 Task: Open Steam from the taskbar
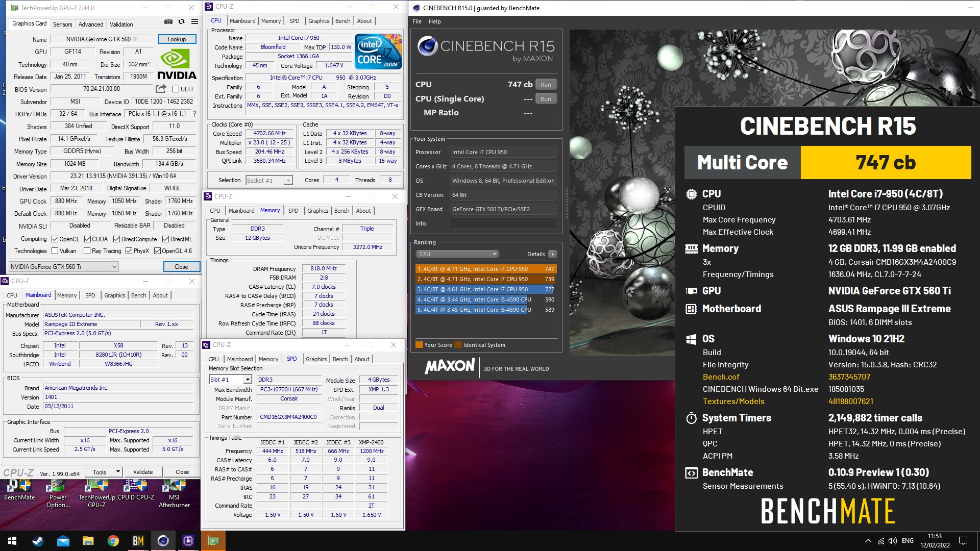point(38,541)
